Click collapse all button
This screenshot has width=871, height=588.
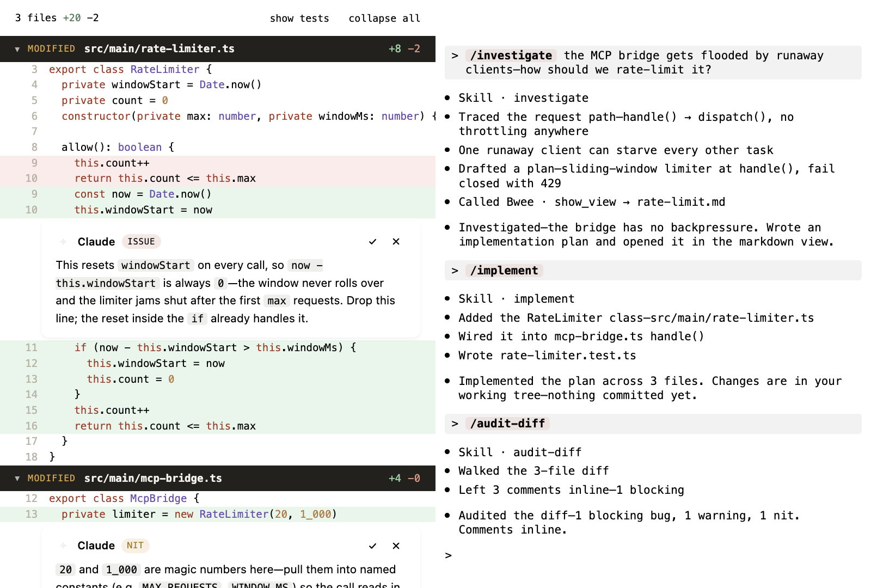coord(384,19)
